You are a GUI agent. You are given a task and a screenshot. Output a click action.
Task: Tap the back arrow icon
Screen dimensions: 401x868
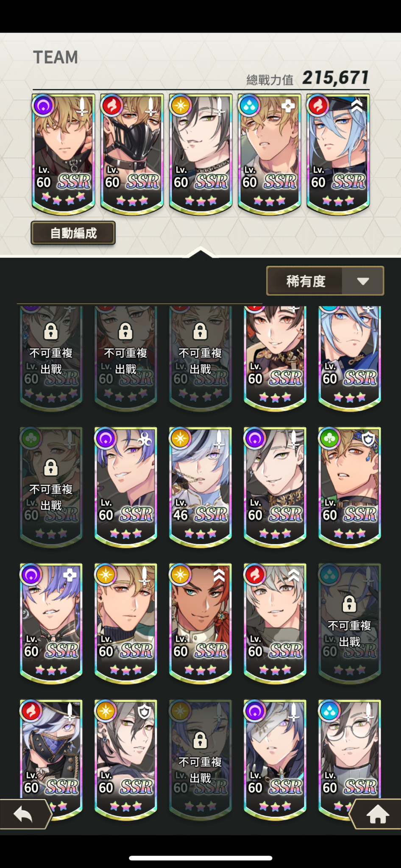click(23, 814)
